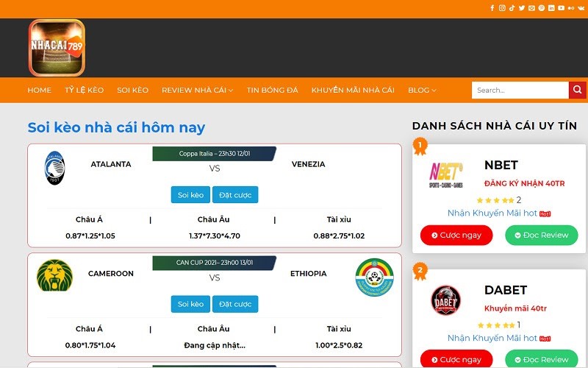
Task: Click Soi kèo button for Atalanta match
Action: 190,195
